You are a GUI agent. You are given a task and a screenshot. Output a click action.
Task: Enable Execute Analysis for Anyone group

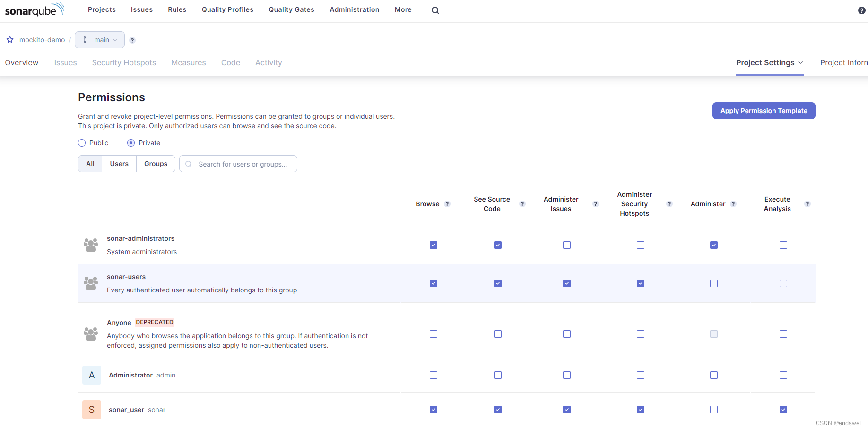pyautogui.click(x=783, y=334)
